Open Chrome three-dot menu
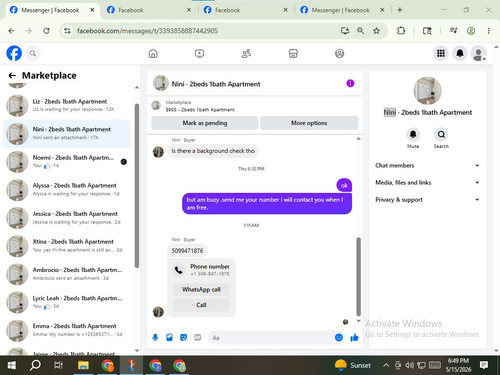 point(489,31)
